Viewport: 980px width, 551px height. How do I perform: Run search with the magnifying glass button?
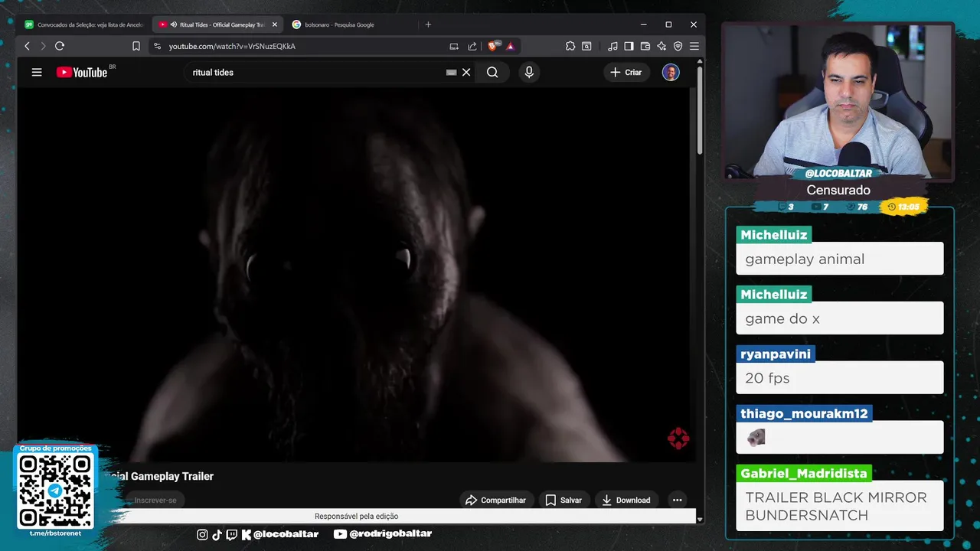point(492,72)
